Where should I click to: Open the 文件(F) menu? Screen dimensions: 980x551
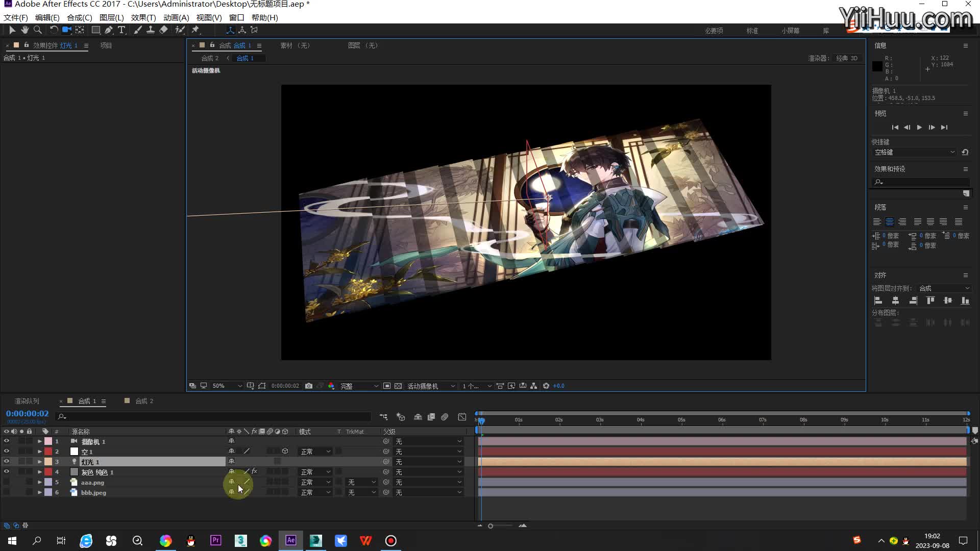[x=16, y=17]
